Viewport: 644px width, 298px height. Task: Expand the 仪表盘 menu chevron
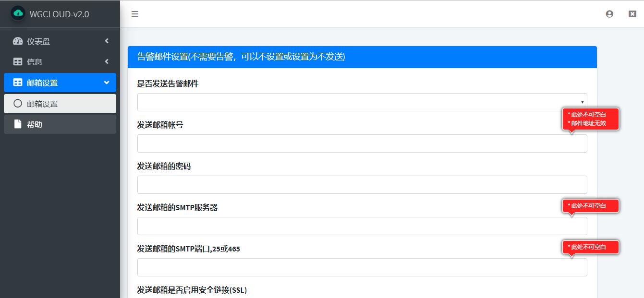(107, 41)
